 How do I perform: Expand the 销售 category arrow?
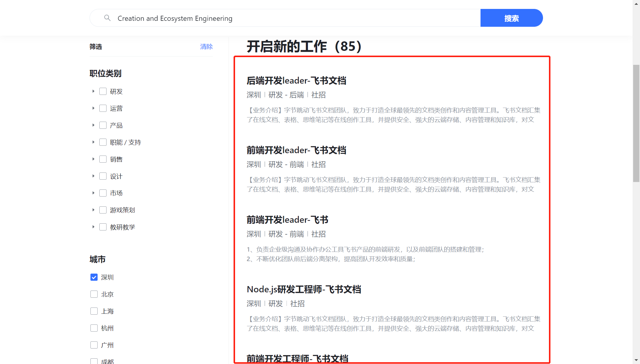(x=93, y=159)
